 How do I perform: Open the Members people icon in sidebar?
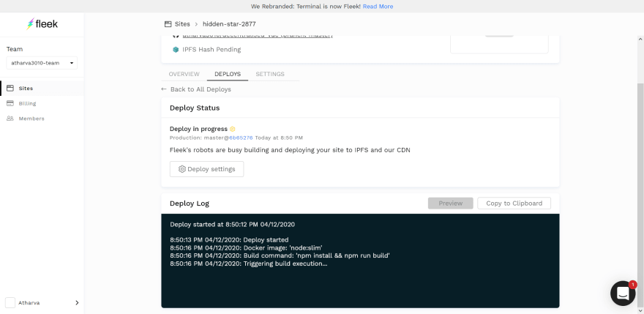[x=10, y=119]
